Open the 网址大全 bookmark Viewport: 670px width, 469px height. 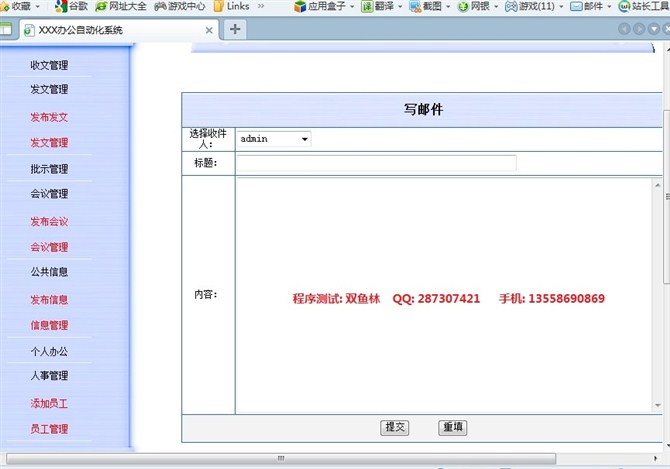(x=121, y=6)
